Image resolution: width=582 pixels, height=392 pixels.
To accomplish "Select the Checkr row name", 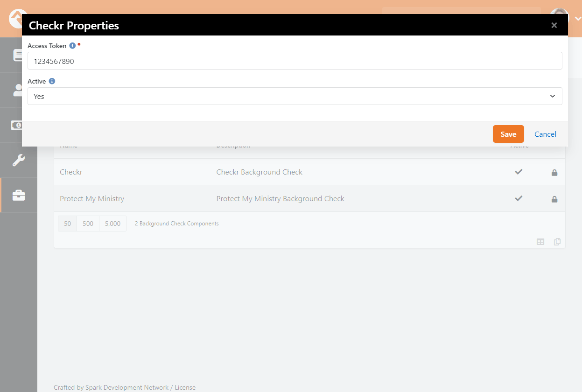I will 71,172.
